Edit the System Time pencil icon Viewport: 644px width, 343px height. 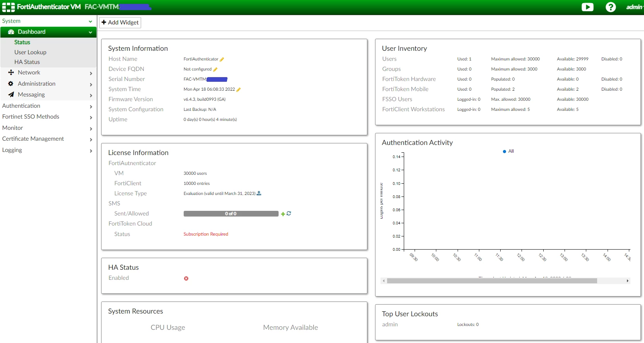(x=239, y=90)
